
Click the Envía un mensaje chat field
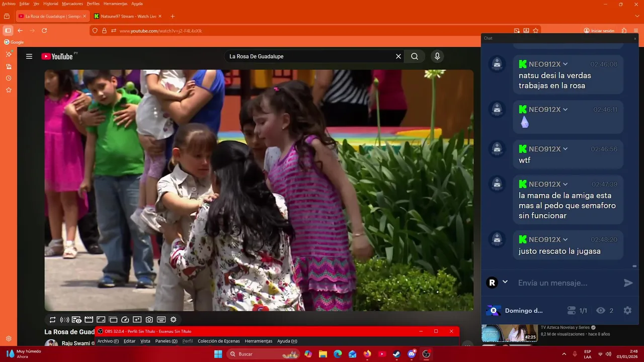coord(566,283)
